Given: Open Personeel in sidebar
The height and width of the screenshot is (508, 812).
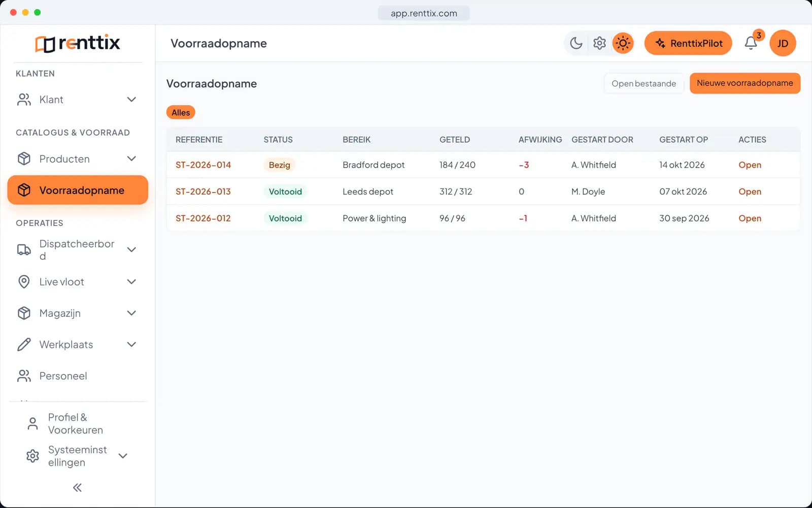Looking at the screenshot, I should 78,376.
